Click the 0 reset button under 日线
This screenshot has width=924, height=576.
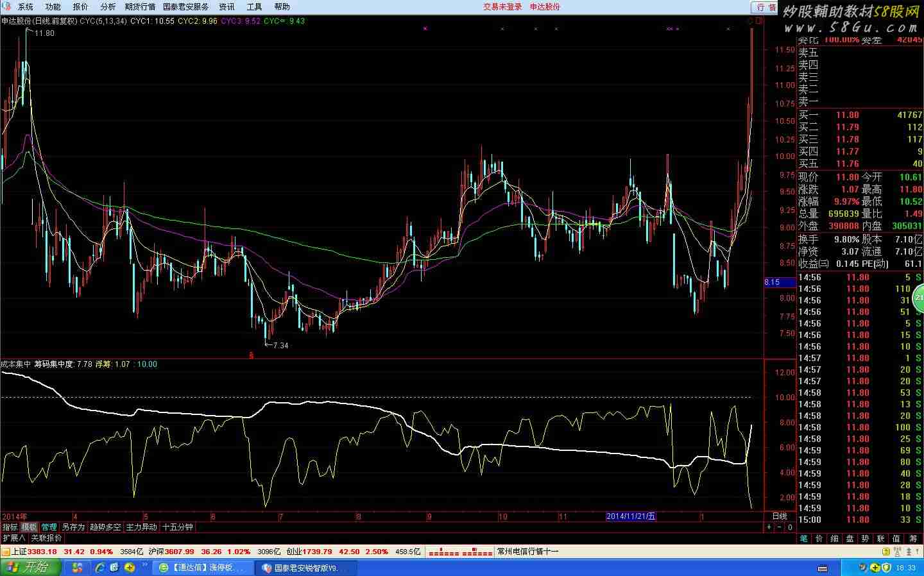tap(790, 527)
